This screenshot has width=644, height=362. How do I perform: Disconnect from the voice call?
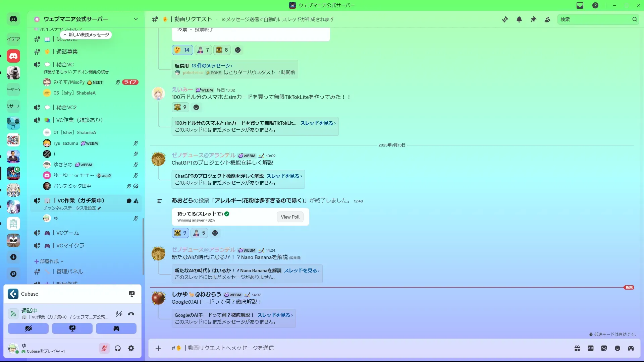[x=131, y=314]
